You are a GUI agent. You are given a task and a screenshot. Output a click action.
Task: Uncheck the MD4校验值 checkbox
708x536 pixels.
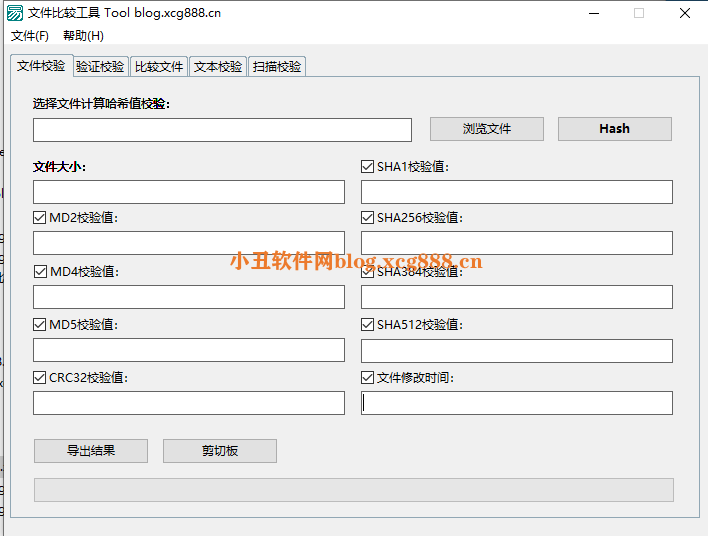pos(40,271)
